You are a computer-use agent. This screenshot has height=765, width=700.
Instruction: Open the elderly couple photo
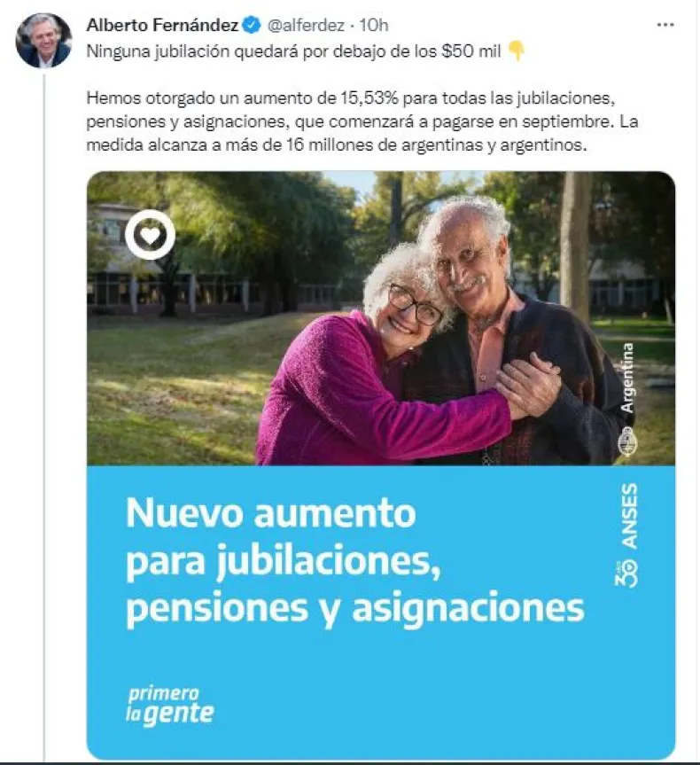[x=381, y=318]
